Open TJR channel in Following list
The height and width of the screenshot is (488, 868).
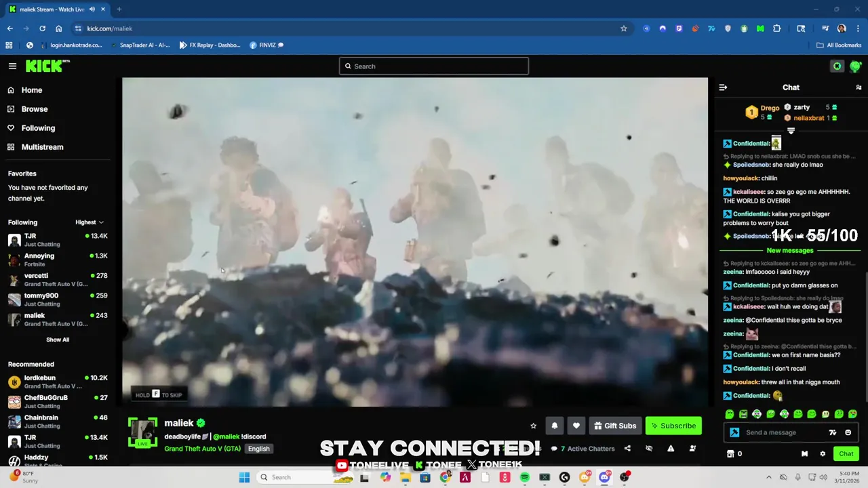coord(58,240)
